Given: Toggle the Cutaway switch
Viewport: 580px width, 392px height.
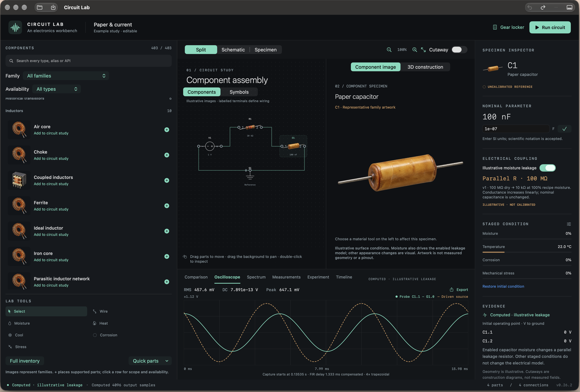Looking at the screenshot, I should coord(459,50).
